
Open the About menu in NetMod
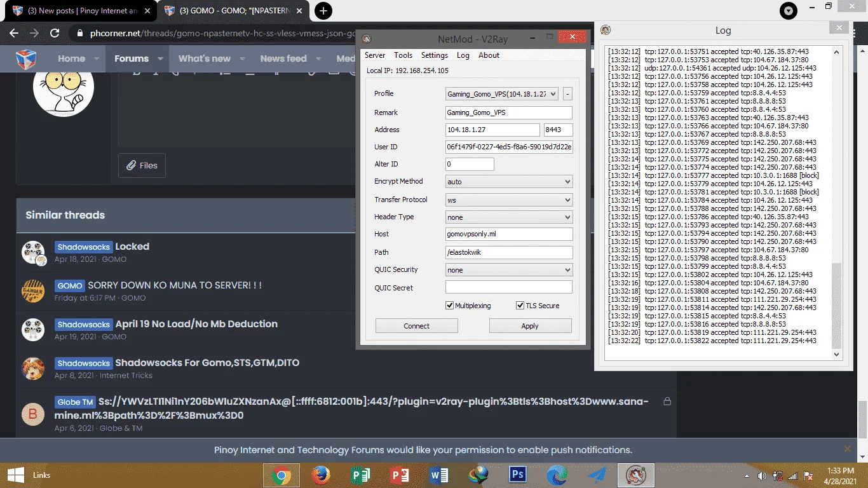(489, 55)
